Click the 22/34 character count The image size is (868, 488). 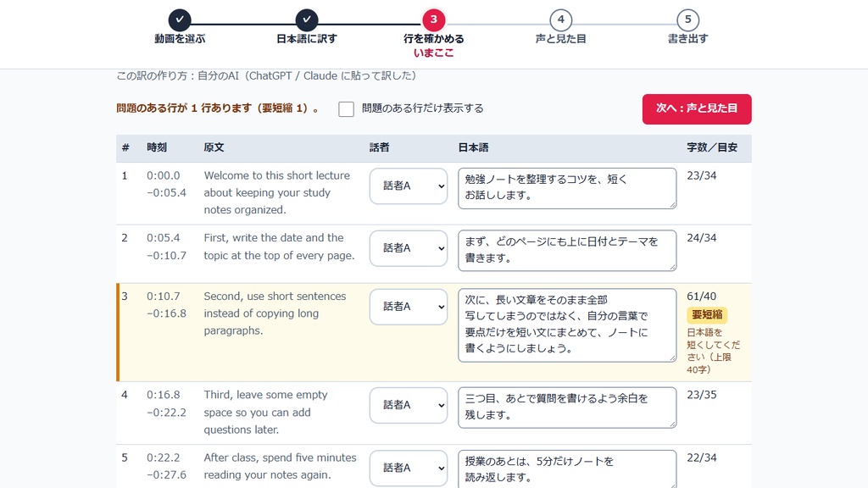[x=701, y=458]
